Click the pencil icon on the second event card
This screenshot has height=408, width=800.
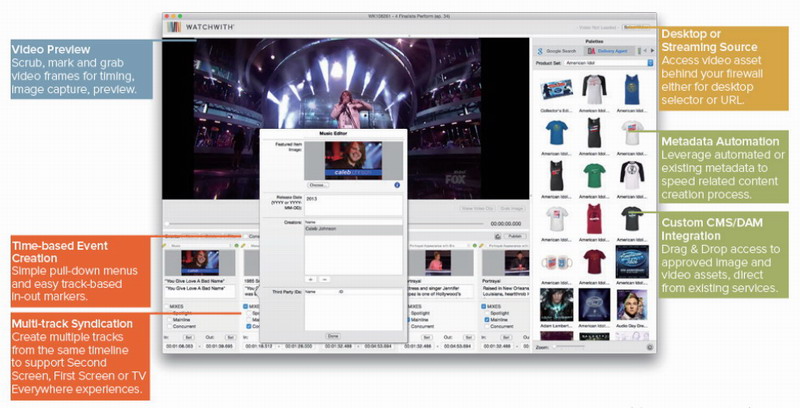[x=244, y=246]
